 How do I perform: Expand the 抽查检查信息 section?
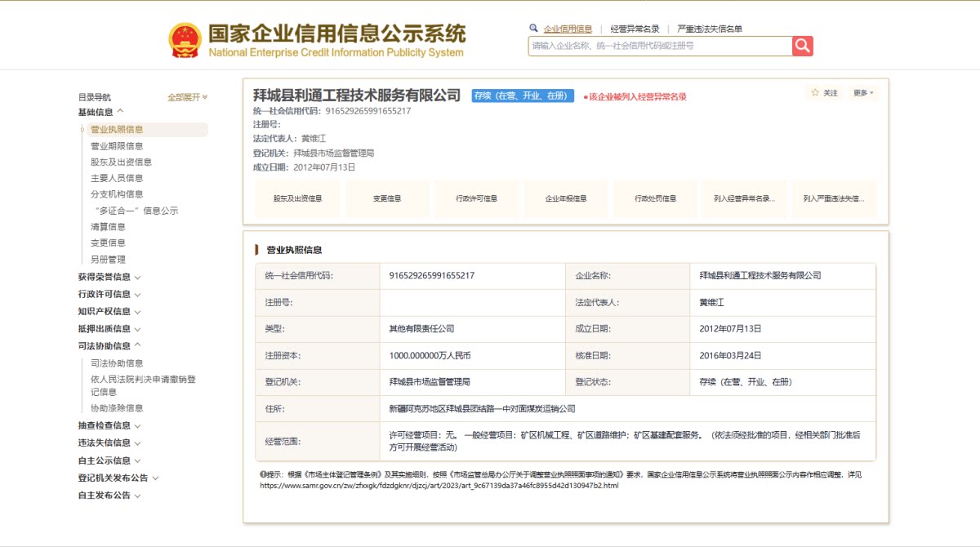pos(109,425)
